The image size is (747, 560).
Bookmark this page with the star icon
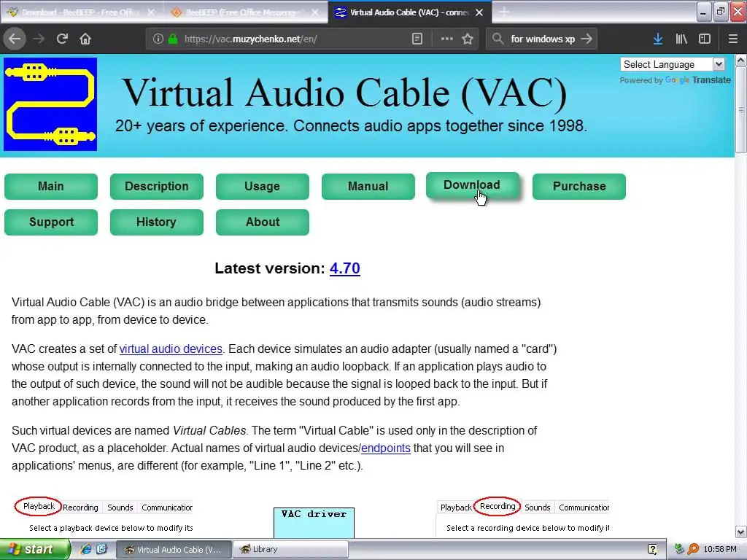pyautogui.click(x=468, y=39)
